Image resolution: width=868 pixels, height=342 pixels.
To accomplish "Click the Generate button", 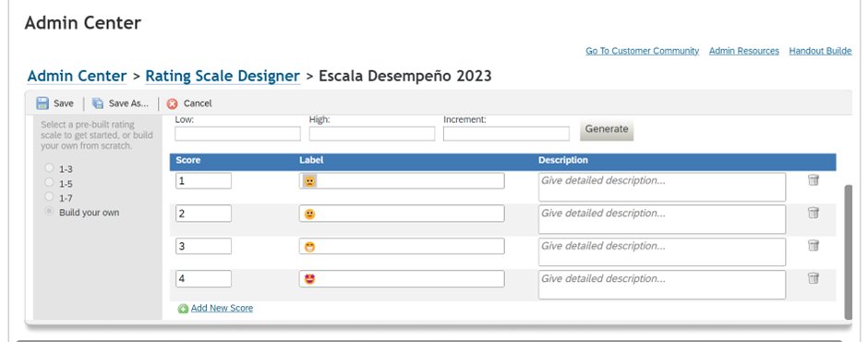I will point(607,129).
